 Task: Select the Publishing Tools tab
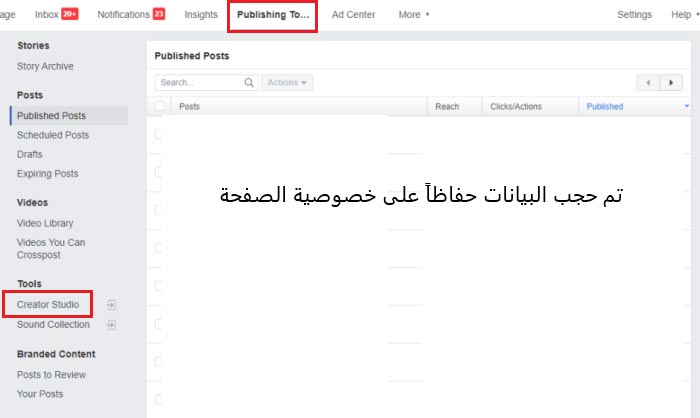click(x=273, y=15)
